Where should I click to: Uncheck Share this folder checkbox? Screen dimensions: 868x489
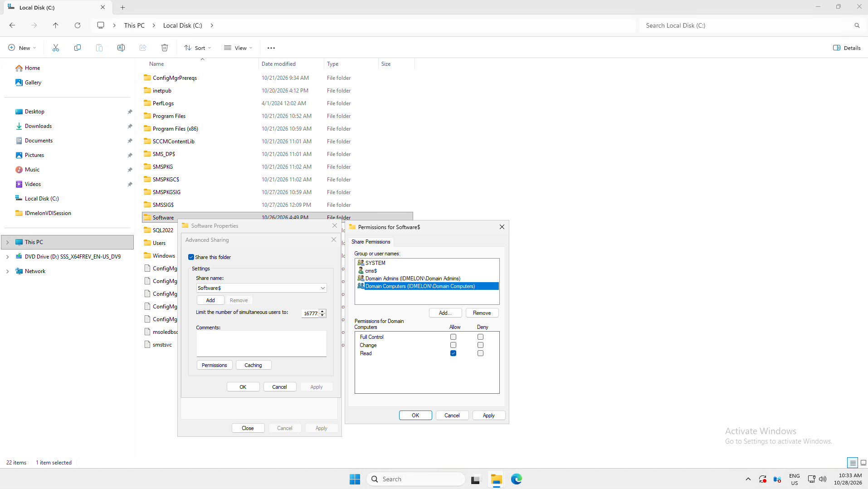[x=191, y=257]
